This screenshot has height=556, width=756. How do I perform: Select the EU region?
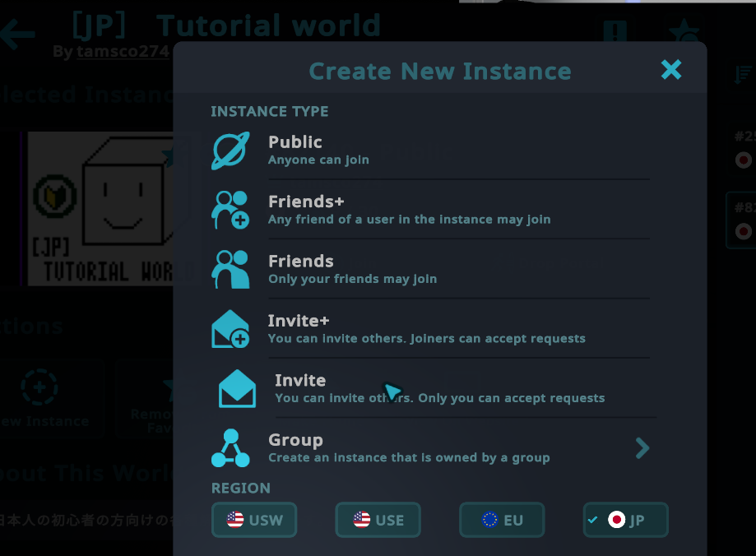pyautogui.click(x=502, y=520)
